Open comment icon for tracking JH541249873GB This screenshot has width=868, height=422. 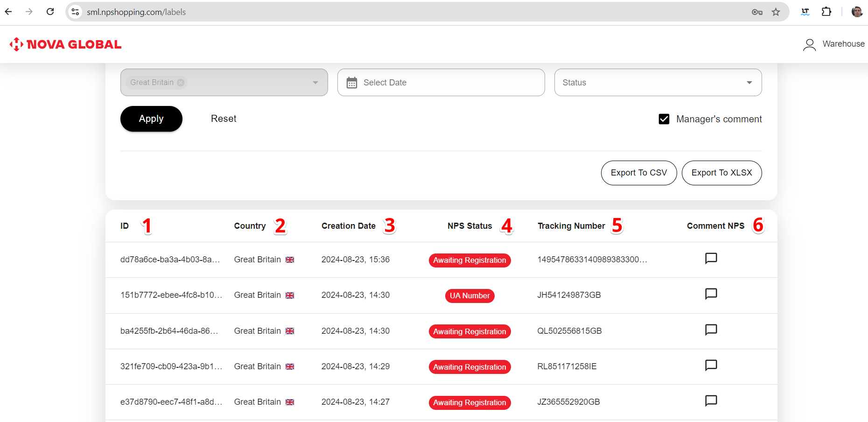pyautogui.click(x=711, y=294)
